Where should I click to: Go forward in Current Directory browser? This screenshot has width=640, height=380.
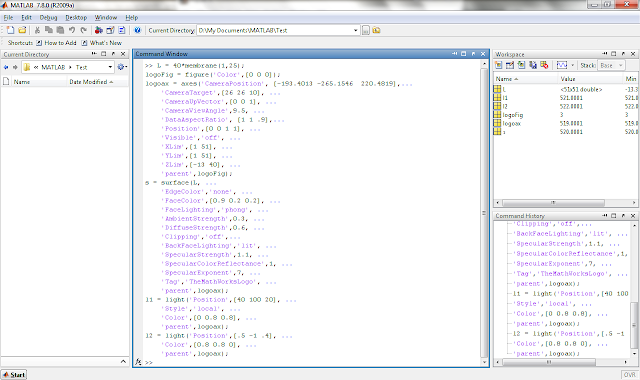(15, 67)
